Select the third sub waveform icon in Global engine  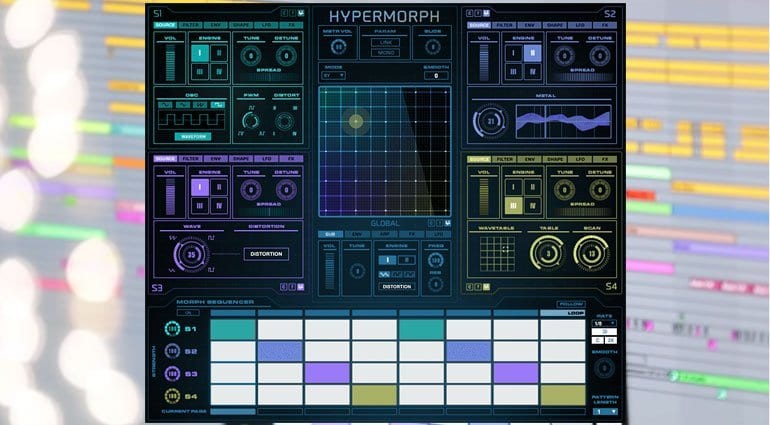[x=409, y=274]
